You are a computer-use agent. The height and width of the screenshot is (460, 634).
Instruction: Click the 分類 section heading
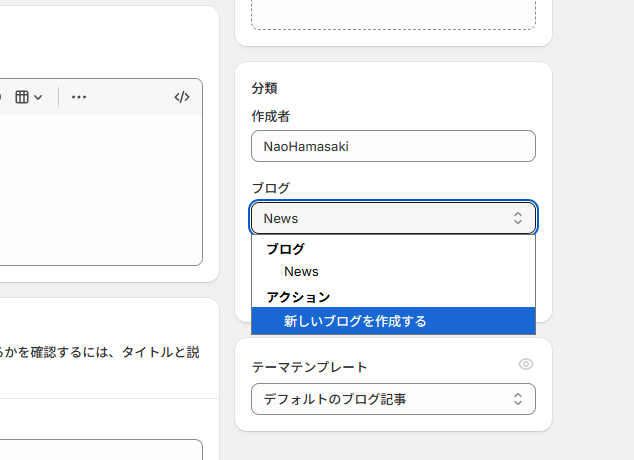tap(264, 88)
